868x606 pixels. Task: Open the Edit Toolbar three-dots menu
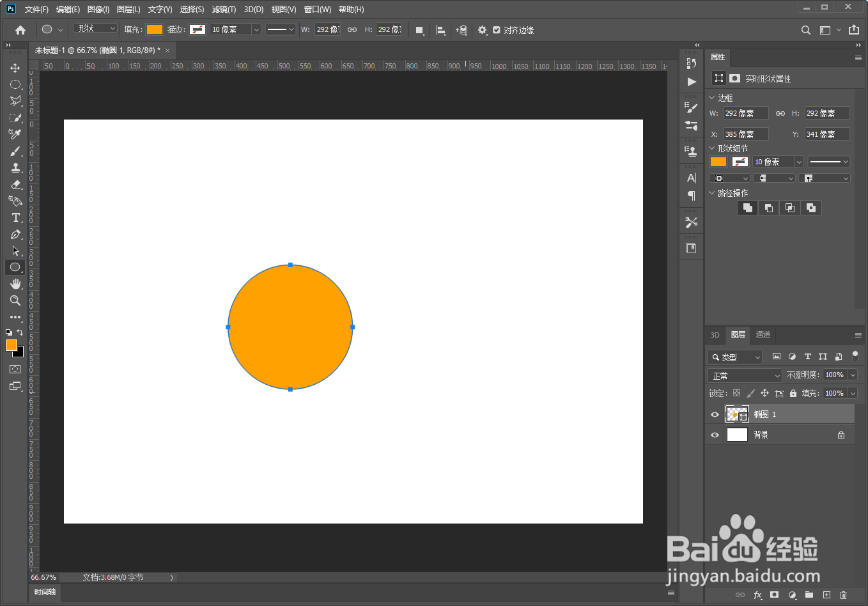pyautogui.click(x=15, y=317)
